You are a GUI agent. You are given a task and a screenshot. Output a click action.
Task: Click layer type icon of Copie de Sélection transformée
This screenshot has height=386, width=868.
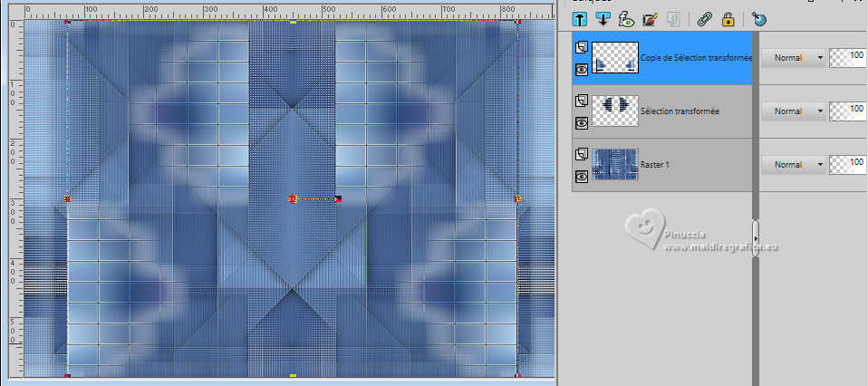582,48
